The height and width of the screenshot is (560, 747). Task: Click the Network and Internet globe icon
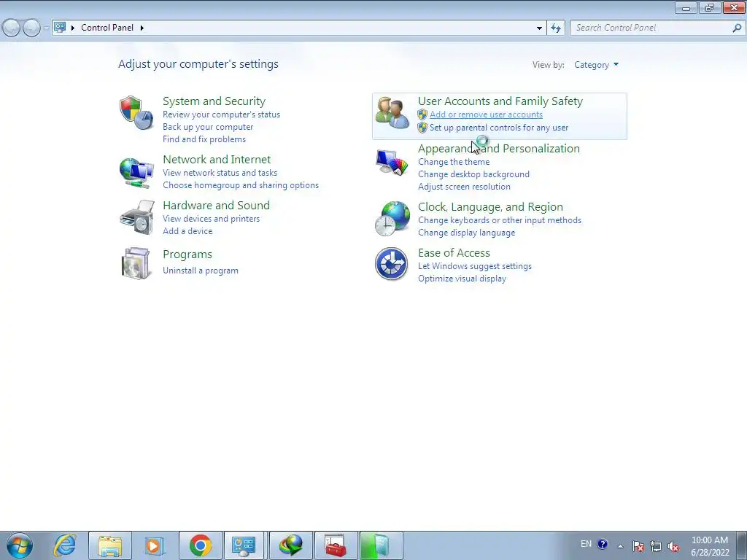[136, 173]
